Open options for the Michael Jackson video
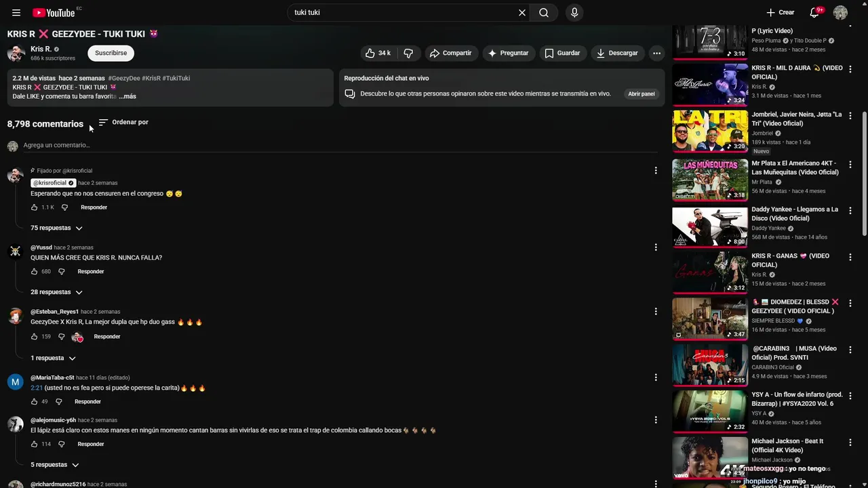Viewport: 868px width, 488px height. [850, 443]
